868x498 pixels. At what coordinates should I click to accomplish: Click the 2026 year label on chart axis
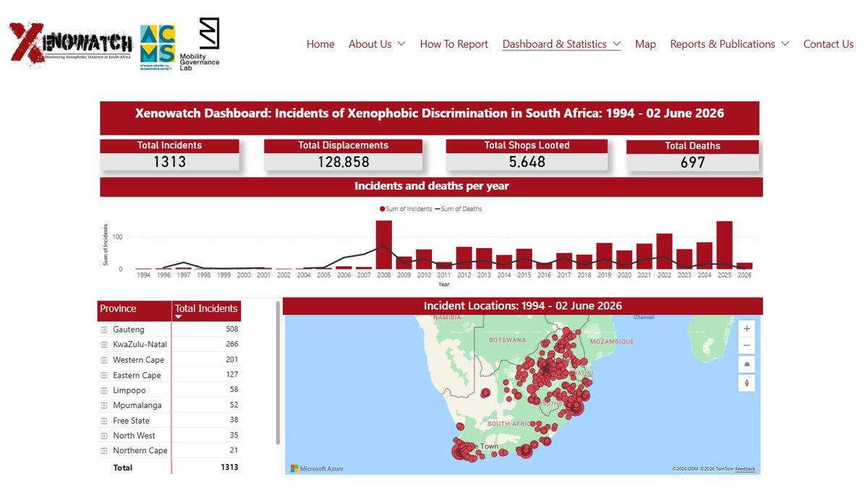(744, 275)
